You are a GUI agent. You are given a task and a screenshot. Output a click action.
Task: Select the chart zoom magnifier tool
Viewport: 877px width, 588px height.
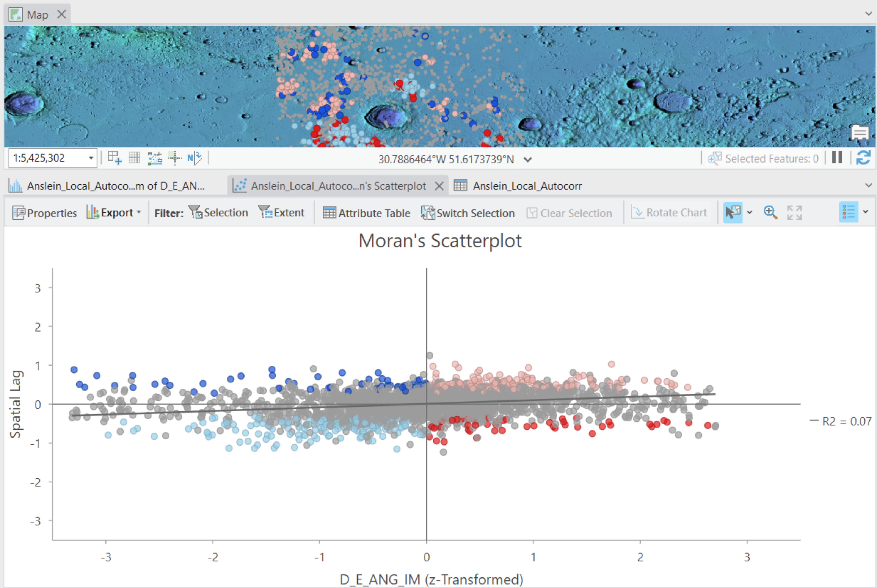(x=770, y=213)
